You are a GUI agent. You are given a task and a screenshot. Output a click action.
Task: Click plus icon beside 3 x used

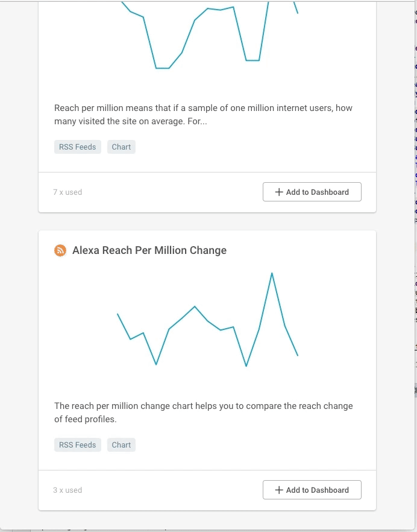point(279,490)
